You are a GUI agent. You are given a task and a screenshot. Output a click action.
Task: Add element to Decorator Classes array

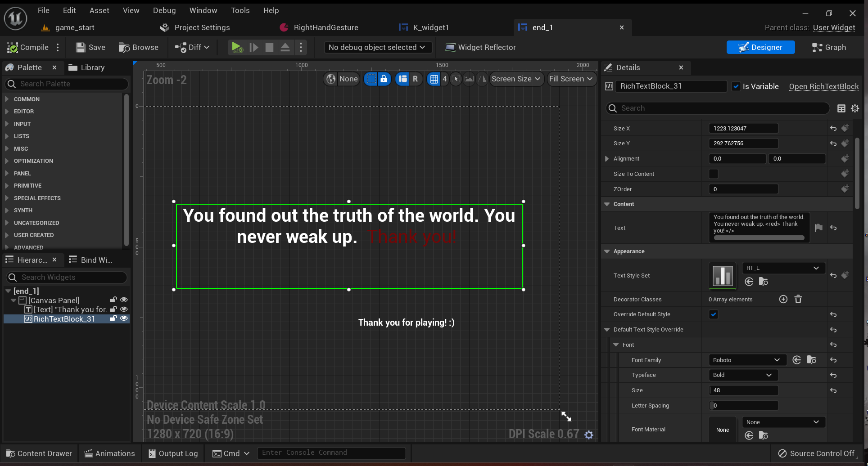(x=783, y=300)
